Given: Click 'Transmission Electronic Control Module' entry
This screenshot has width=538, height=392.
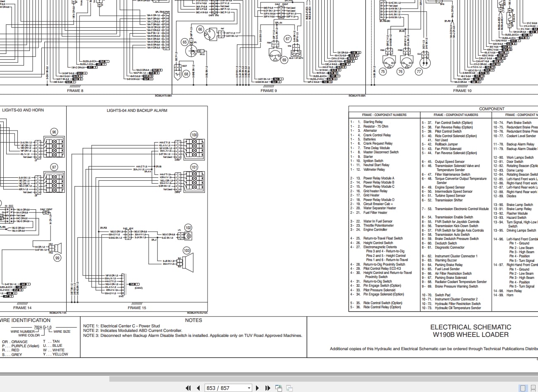Looking at the screenshot, I should (x=462, y=209).
